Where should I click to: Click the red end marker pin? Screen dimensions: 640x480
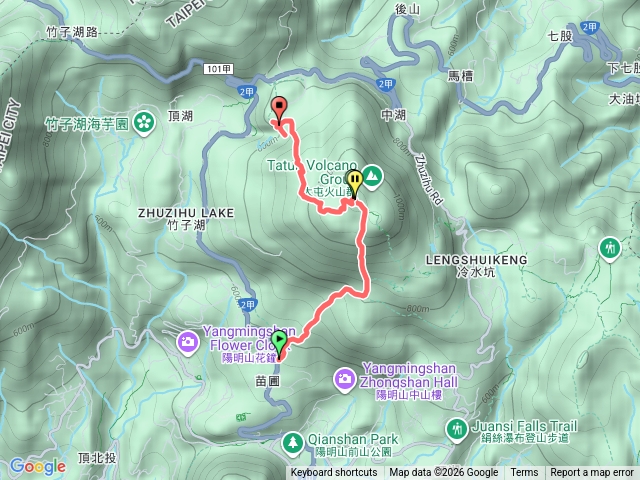coord(279,110)
